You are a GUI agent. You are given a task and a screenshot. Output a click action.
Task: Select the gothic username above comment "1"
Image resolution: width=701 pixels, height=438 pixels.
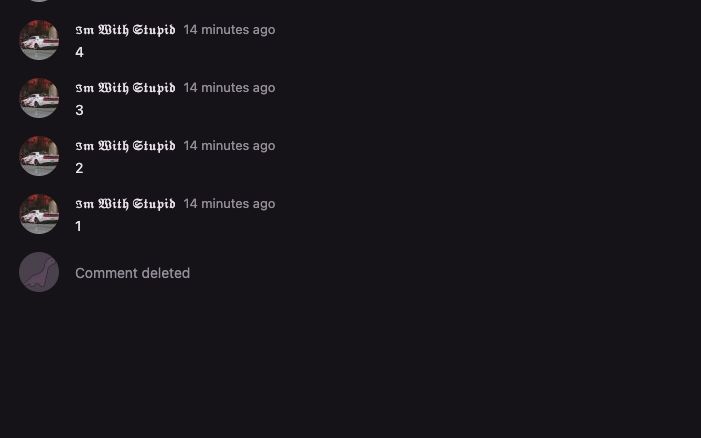tap(125, 204)
